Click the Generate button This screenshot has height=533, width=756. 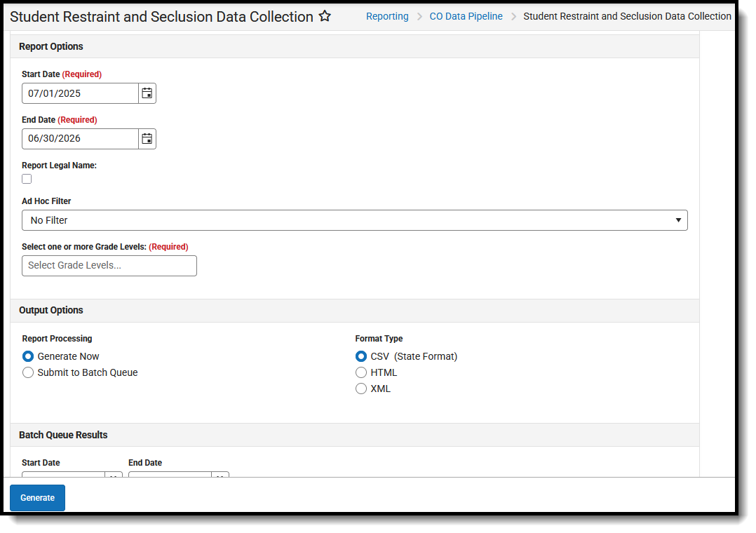click(37, 497)
